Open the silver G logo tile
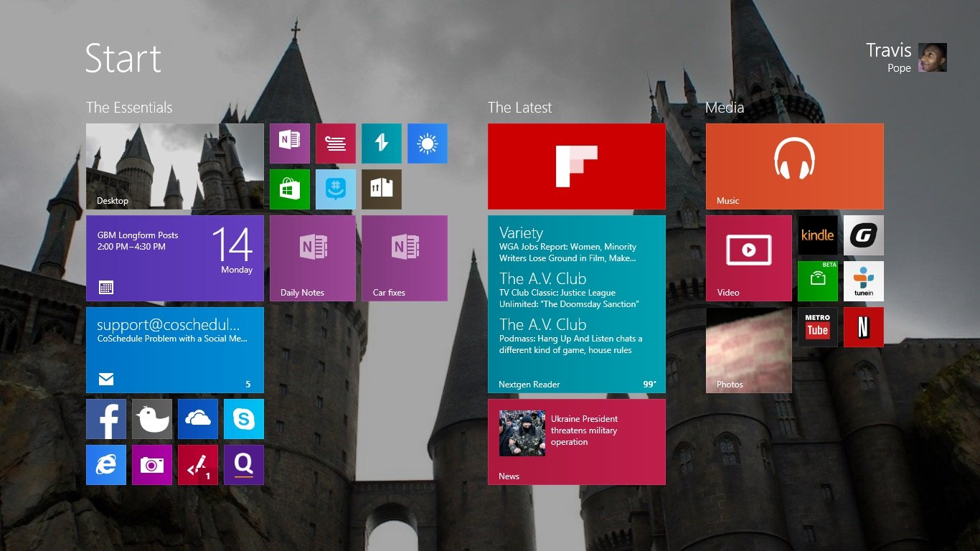The height and width of the screenshot is (551, 980). tap(864, 235)
